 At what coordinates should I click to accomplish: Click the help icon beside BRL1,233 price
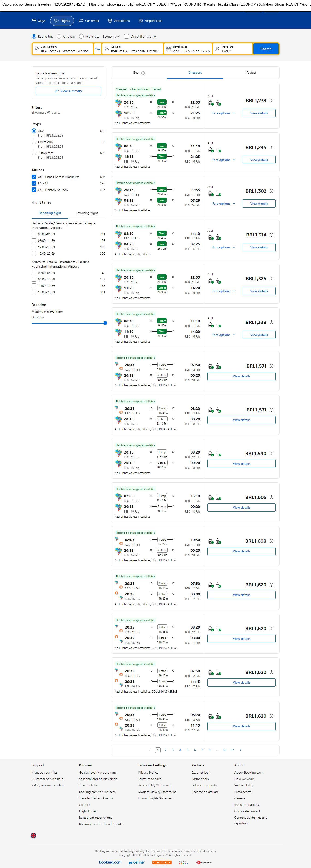272,101
